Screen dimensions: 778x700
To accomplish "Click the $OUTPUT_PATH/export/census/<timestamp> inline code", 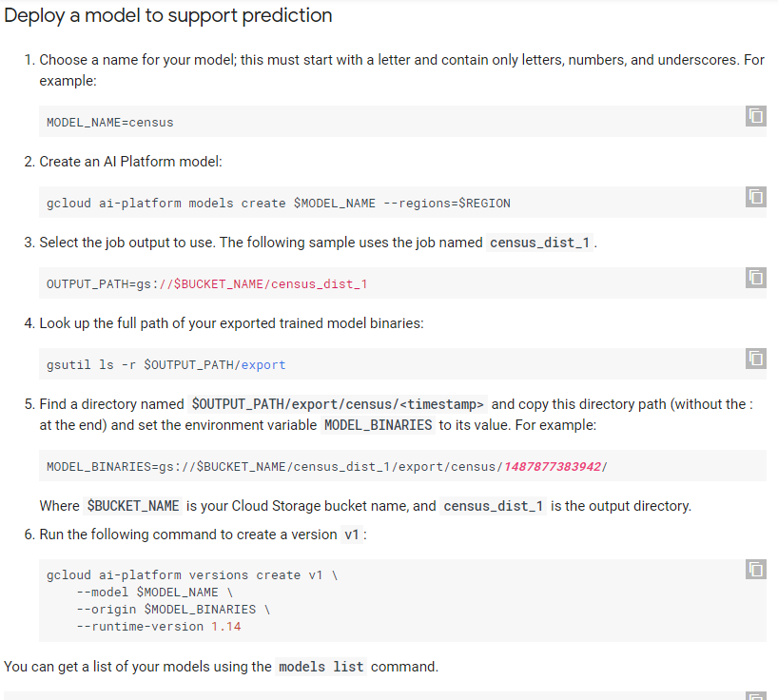I will [x=338, y=404].
